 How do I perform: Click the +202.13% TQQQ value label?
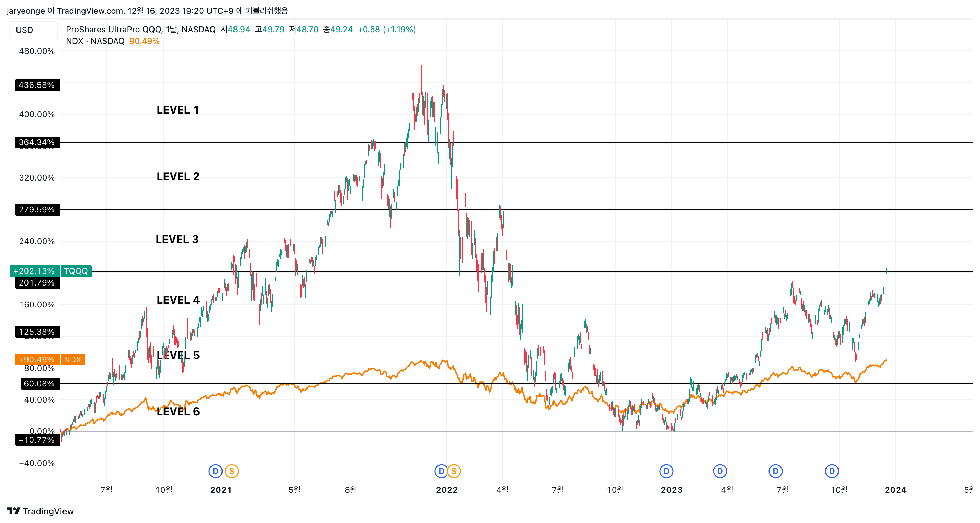point(35,271)
